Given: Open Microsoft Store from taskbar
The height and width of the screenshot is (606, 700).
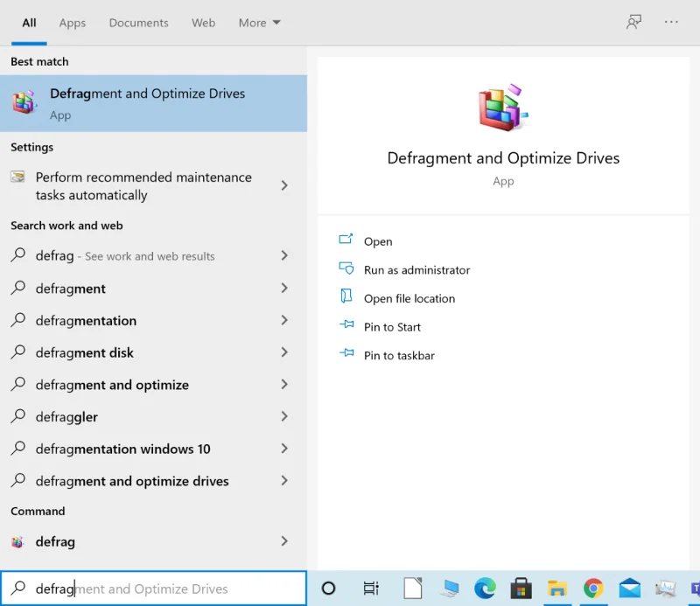Looking at the screenshot, I should pyautogui.click(x=521, y=589).
